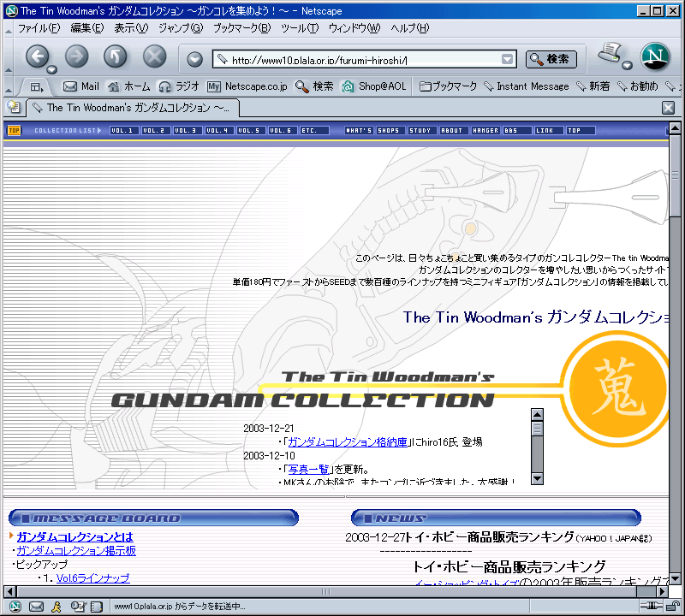The width and height of the screenshot is (685, 616).
Task: Click the personal toolbar layout tab icon
Action: click(x=37, y=87)
